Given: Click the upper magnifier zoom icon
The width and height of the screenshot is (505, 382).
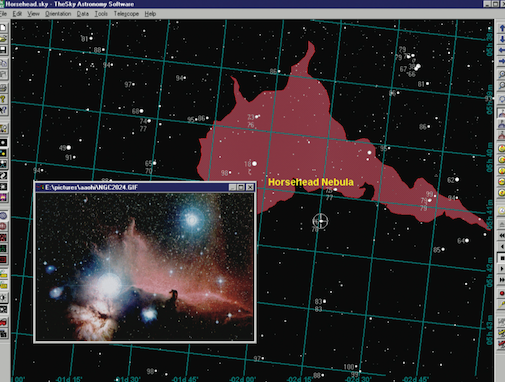Looking at the screenshot, I should click(x=502, y=74).
